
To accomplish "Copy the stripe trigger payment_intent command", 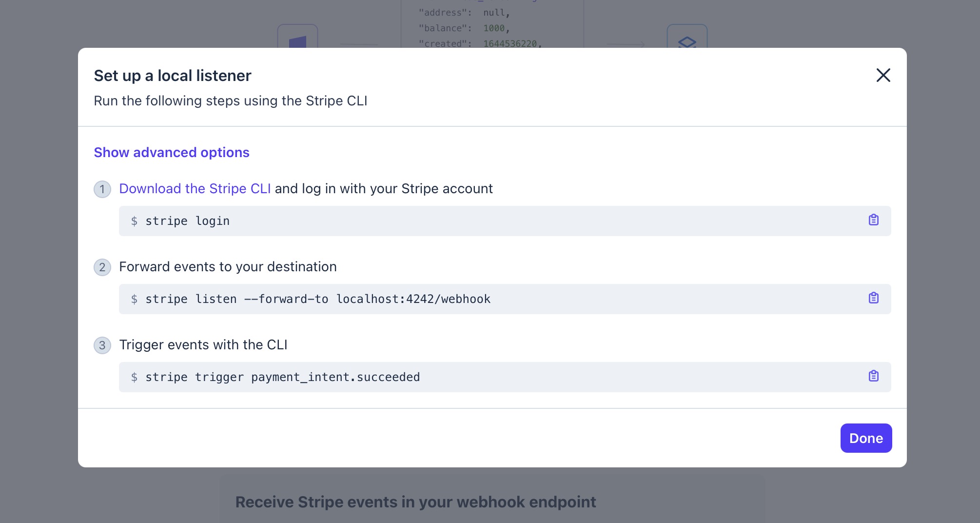I will pos(873,376).
